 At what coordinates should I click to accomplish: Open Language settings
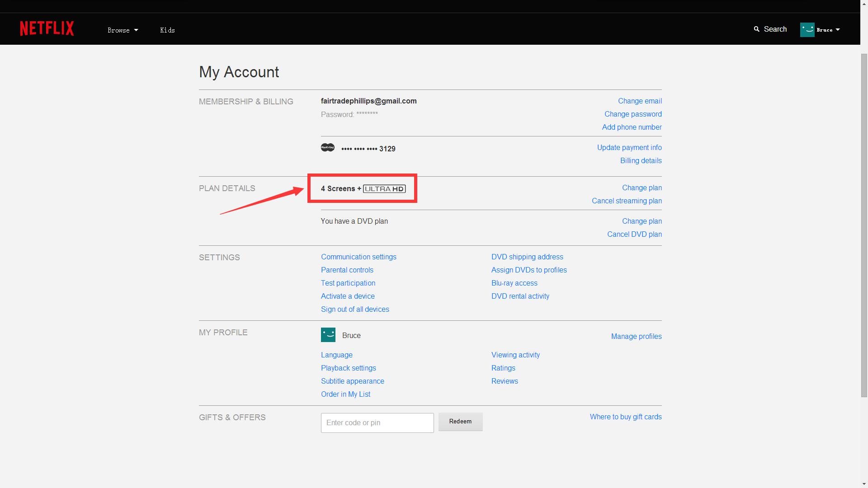pos(337,355)
